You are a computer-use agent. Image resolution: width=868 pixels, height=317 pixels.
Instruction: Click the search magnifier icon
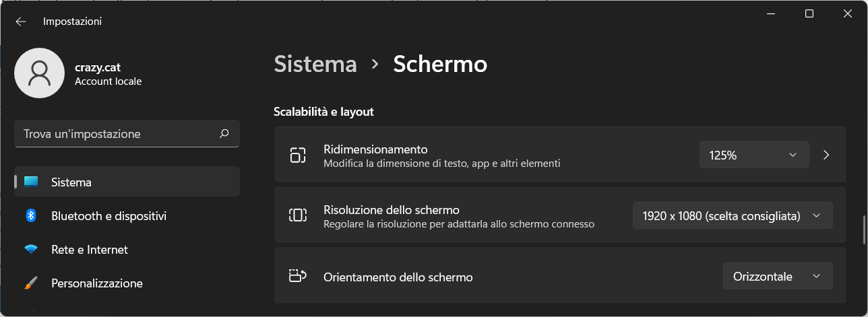tap(224, 133)
